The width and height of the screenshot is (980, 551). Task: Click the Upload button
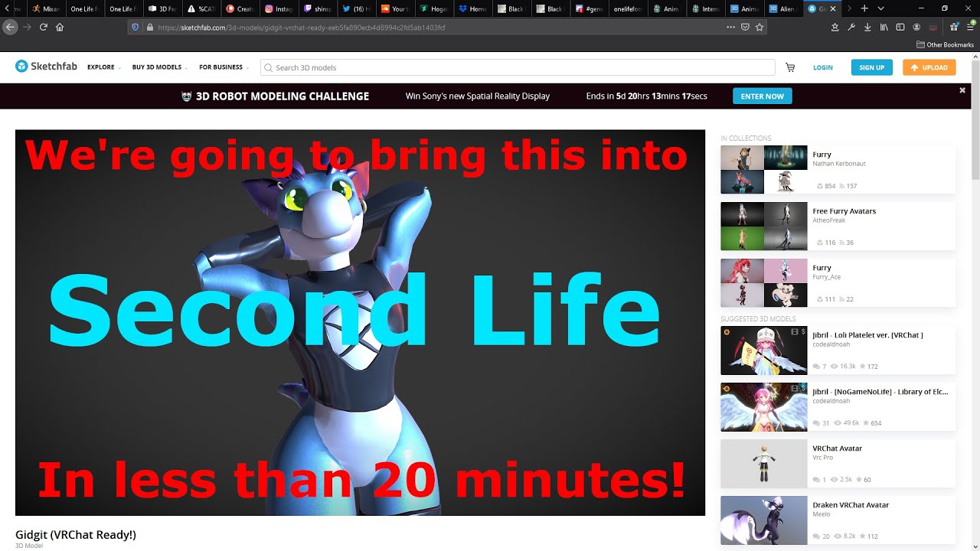click(929, 67)
